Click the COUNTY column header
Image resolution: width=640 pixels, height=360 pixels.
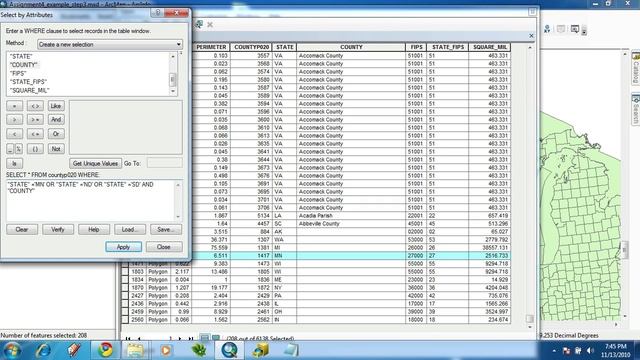pyautogui.click(x=351, y=47)
